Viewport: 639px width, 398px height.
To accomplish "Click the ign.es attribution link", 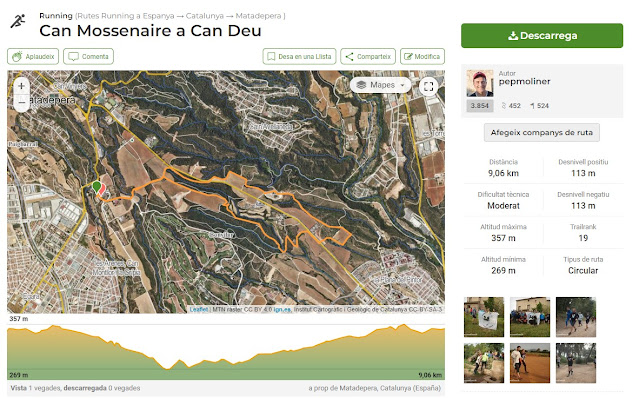I will (282, 310).
